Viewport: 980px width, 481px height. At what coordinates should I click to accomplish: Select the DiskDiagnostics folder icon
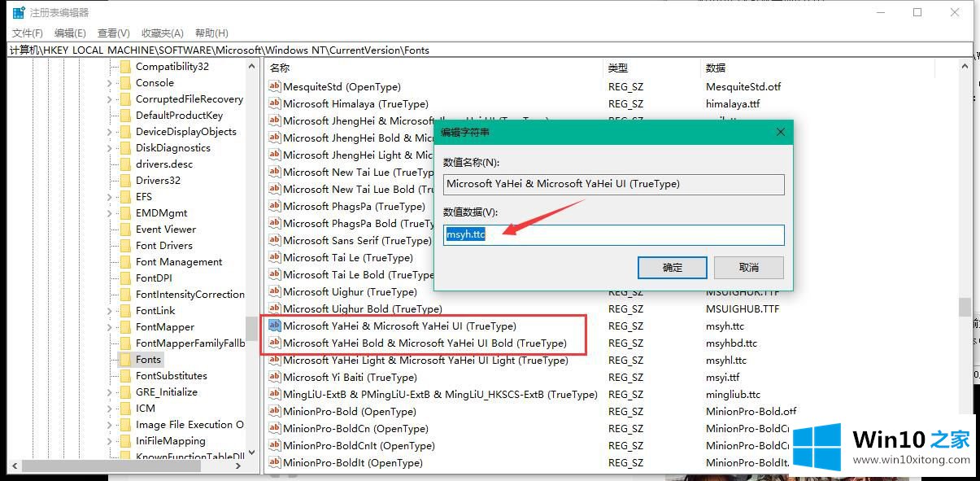tap(125, 148)
